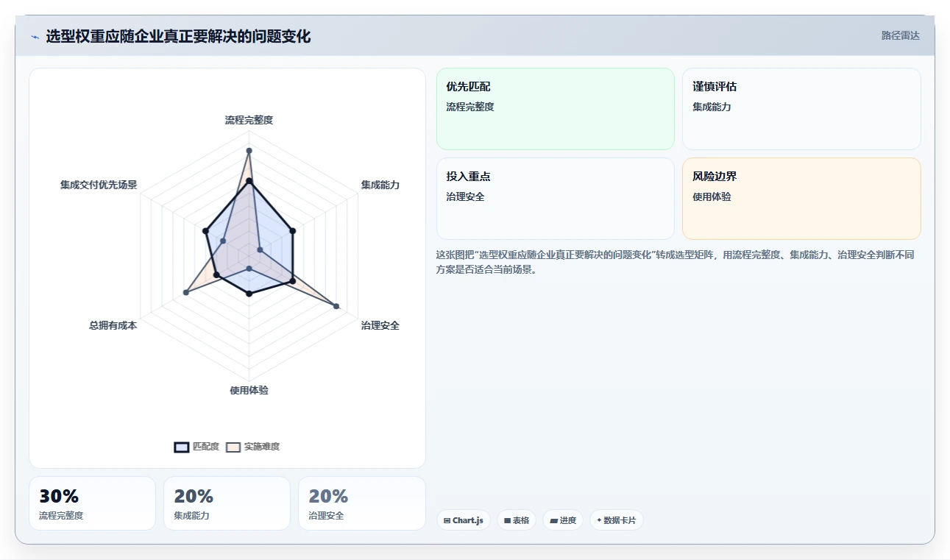
Task: Click the 流程完整度 caption under the 30% value
Action: tap(61, 516)
